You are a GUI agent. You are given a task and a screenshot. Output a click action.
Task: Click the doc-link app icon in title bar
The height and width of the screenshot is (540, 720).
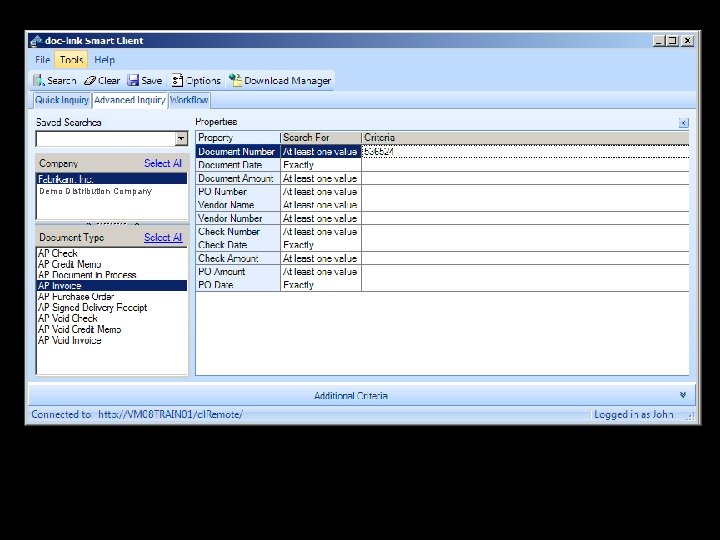click(35, 41)
